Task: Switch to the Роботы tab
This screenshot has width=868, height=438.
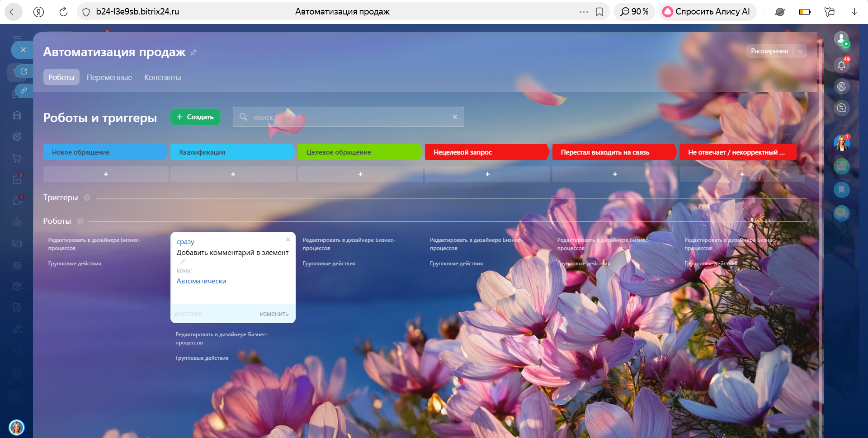Action: 61,77
